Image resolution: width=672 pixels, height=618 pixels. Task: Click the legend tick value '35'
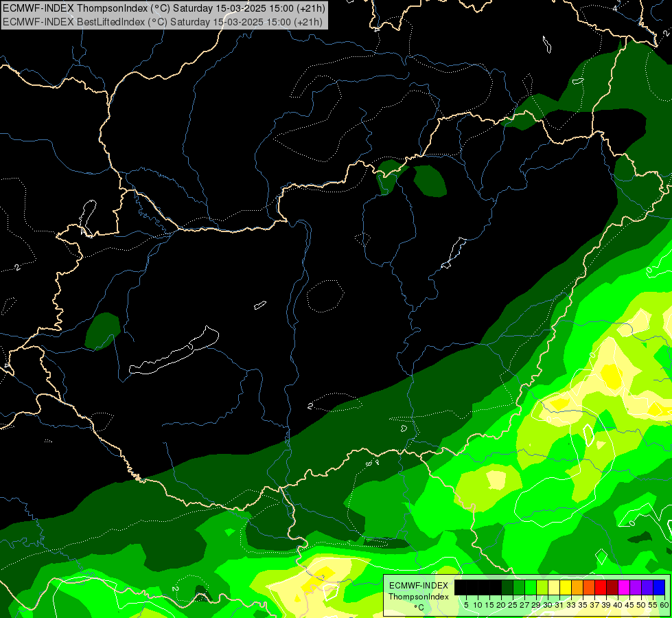(x=583, y=605)
